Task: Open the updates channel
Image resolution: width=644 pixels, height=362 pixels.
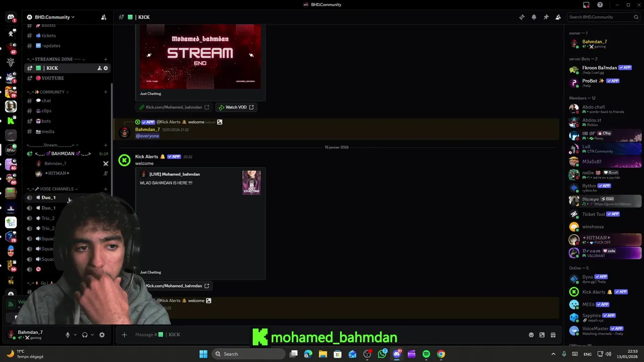Action: (x=68, y=46)
